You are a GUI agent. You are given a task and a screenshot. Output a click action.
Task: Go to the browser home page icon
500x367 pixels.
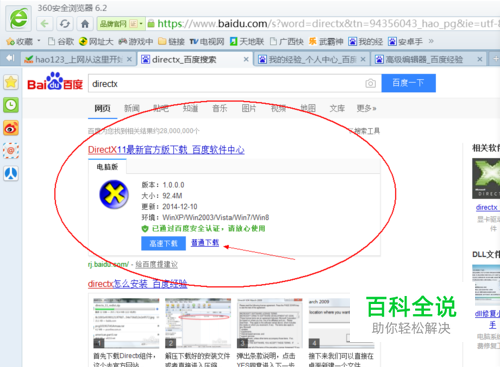click(85, 24)
